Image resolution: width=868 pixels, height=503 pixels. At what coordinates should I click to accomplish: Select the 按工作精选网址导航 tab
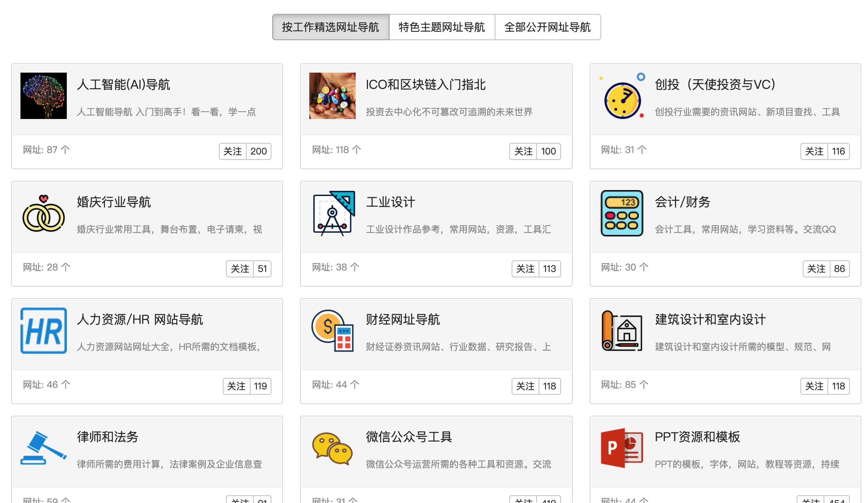pos(331,27)
